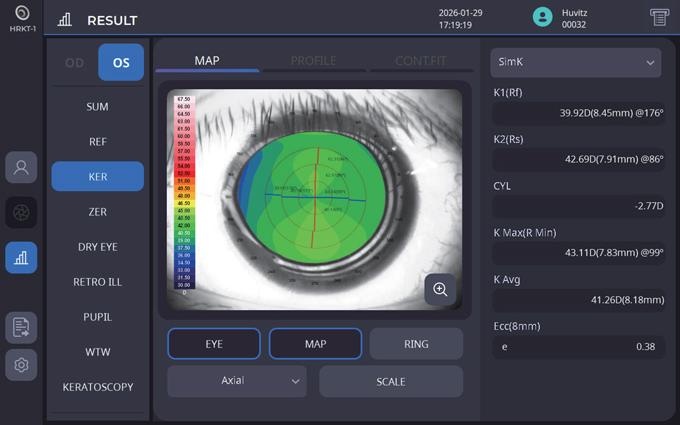The height and width of the screenshot is (425, 680).
Task: Click the K Avg value 41.26D field
Action: (x=579, y=300)
